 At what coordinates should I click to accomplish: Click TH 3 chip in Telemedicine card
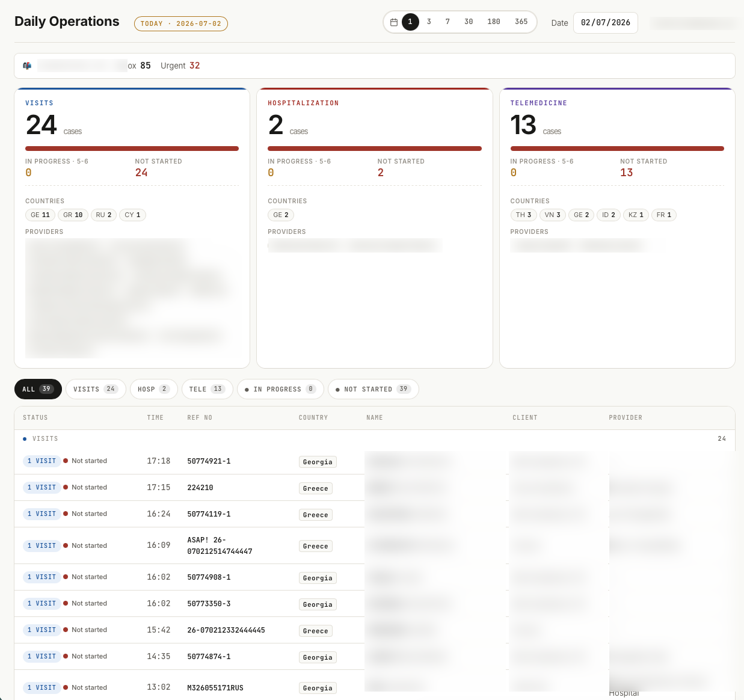[524, 215]
